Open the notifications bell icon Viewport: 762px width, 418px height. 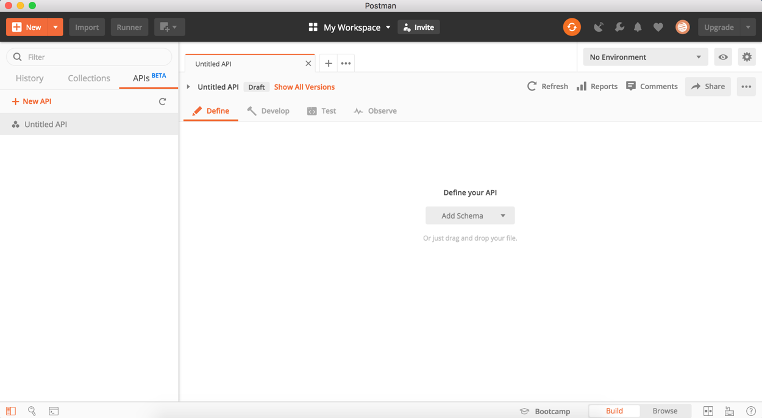638,27
